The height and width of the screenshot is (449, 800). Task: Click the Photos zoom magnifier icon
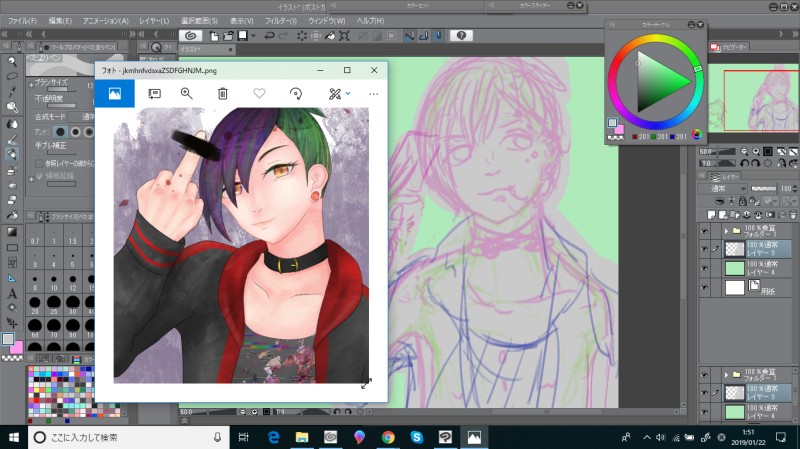[187, 93]
